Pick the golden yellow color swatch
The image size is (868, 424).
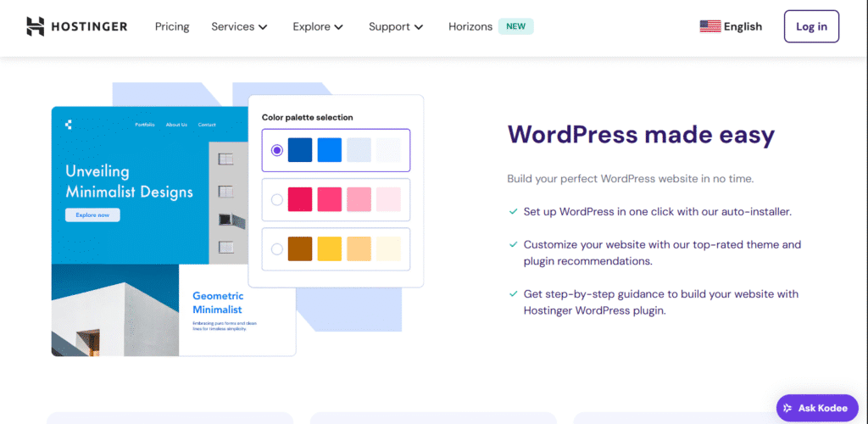[x=330, y=249]
